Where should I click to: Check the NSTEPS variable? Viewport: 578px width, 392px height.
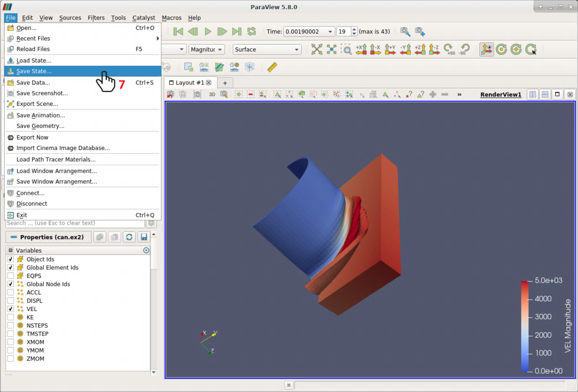coord(10,326)
